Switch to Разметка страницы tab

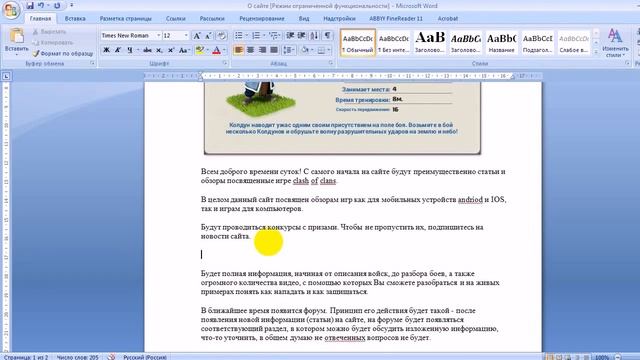[126, 19]
